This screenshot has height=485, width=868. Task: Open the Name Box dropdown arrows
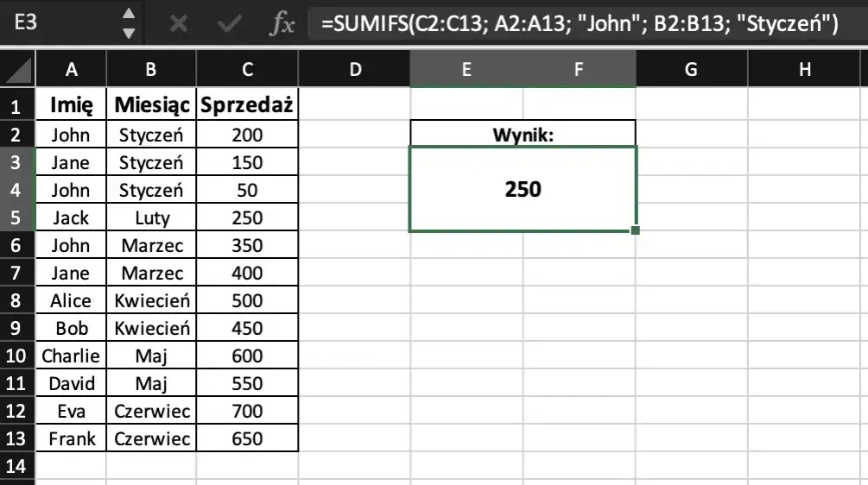(129, 23)
